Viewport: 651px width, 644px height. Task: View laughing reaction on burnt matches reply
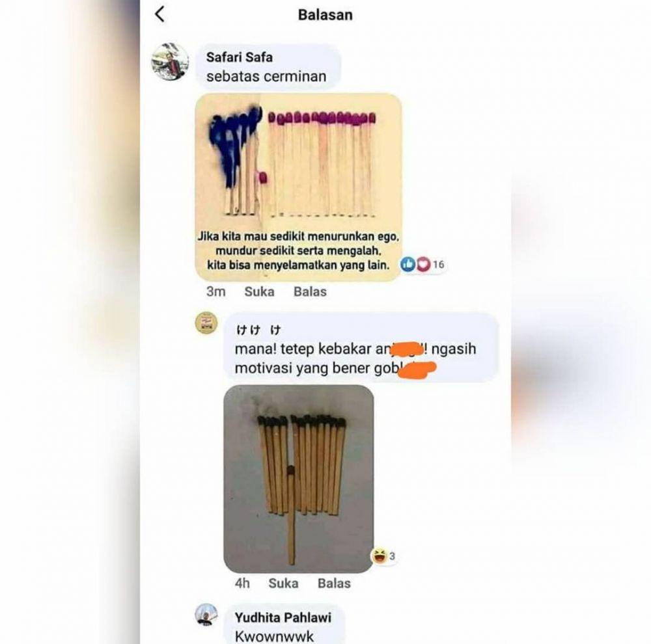coord(379,555)
